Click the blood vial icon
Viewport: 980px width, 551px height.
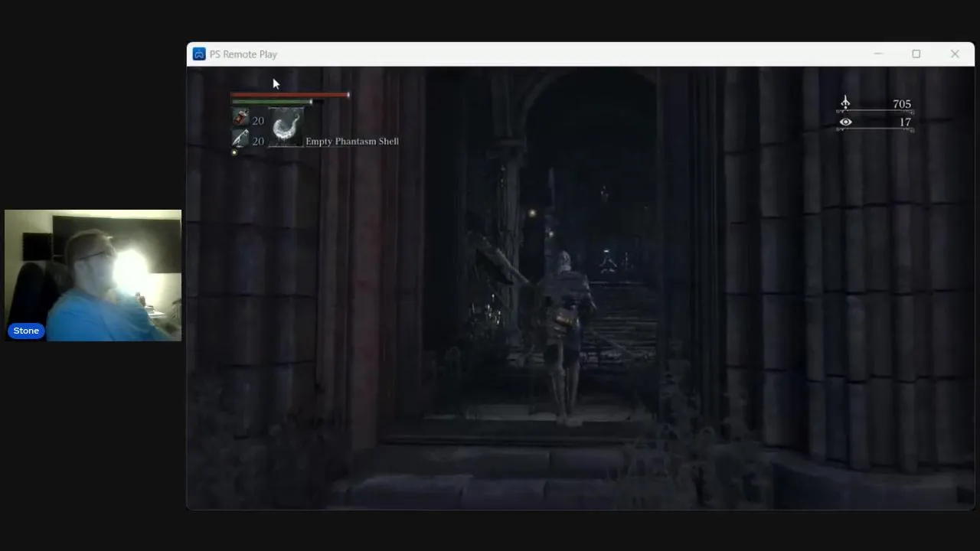pyautogui.click(x=240, y=118)
